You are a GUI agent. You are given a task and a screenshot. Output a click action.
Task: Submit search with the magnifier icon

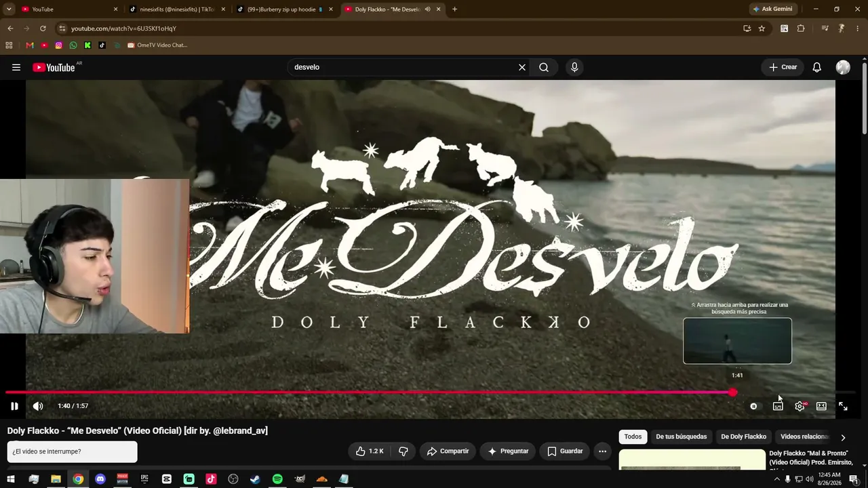(544, 67)
